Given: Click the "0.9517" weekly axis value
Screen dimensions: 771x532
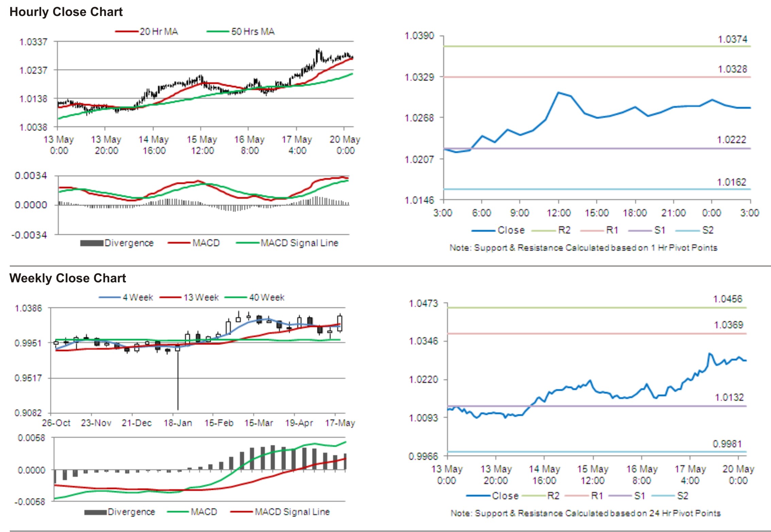Looking at the screenshot, I should tap(28, 378).
